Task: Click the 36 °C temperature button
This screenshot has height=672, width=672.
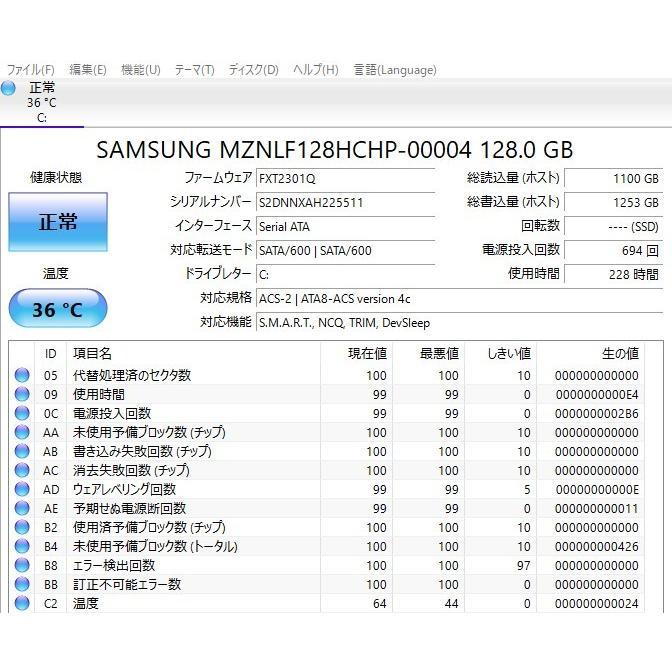Action: [58, 309]
